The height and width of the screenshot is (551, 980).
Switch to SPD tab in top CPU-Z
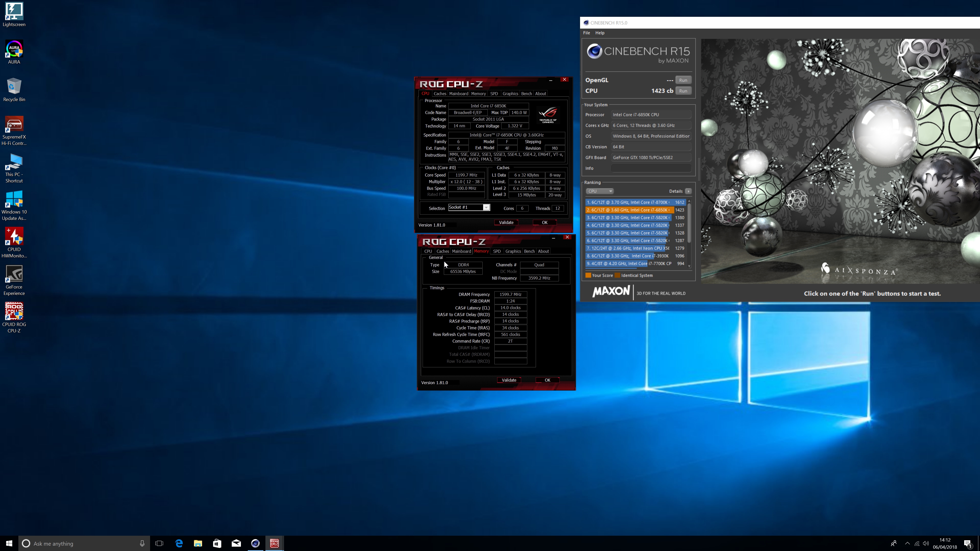coord(494,94)
